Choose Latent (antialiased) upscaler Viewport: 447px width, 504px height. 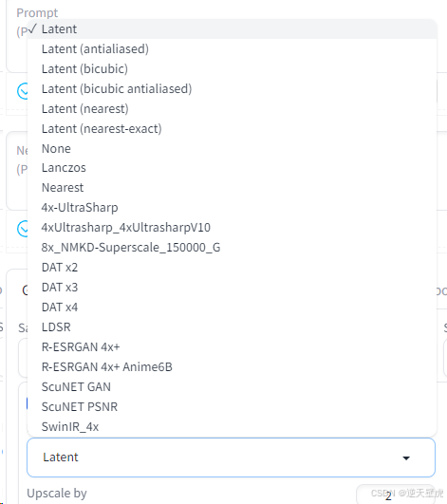232,49
